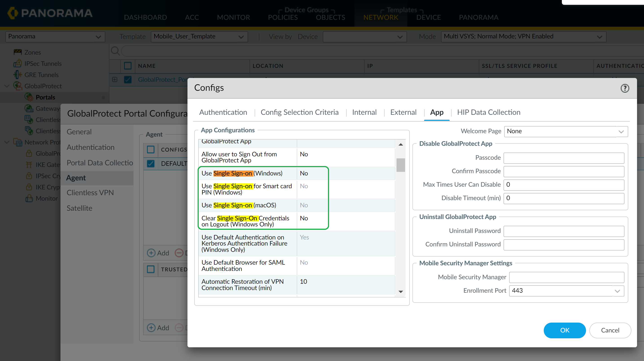
Task: Check the TRUSTED list header checkbox
Action: [151, 269]
